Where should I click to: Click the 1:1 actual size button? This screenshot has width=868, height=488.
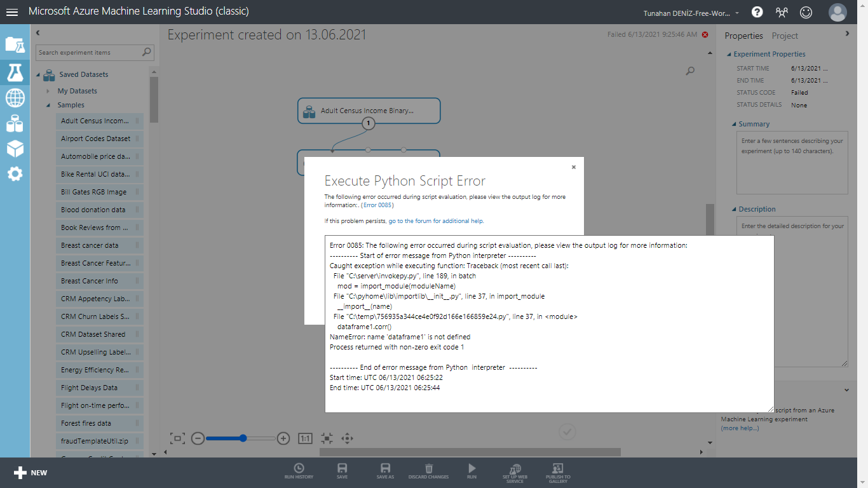305,438
